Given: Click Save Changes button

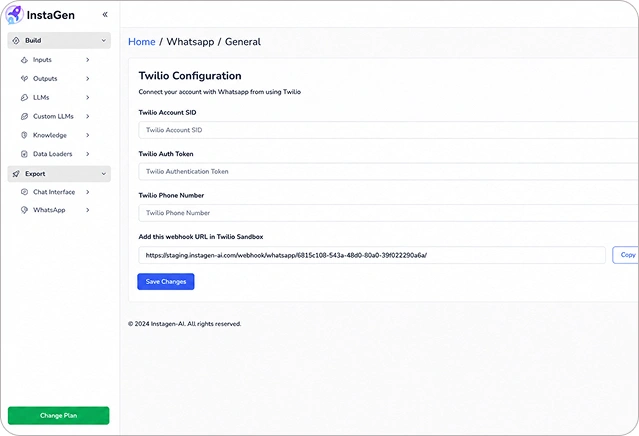Looking at the screenshot, I should [x=166, y=282].
